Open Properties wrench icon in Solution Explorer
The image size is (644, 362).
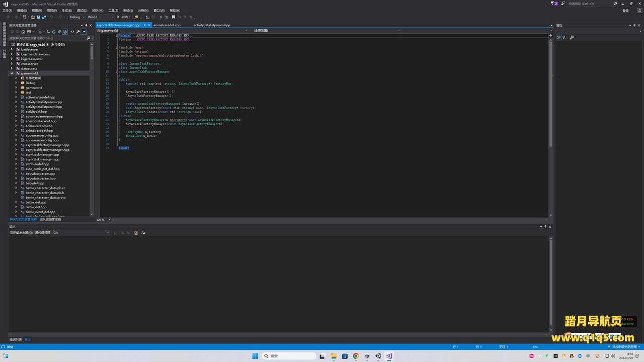(x=78, y=32)
